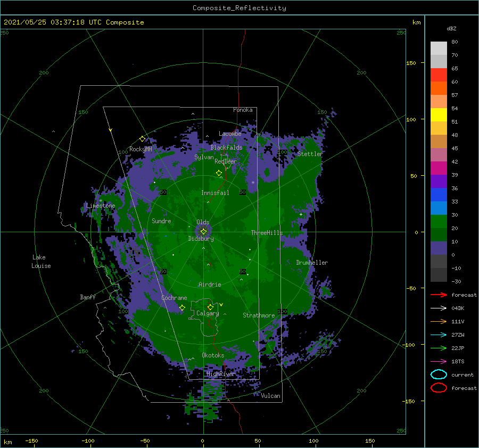The height and width of the screenshot is (448, 479).
Task: Select the dark orange 60–57 dBZ swatch
Action: point(439,88)
